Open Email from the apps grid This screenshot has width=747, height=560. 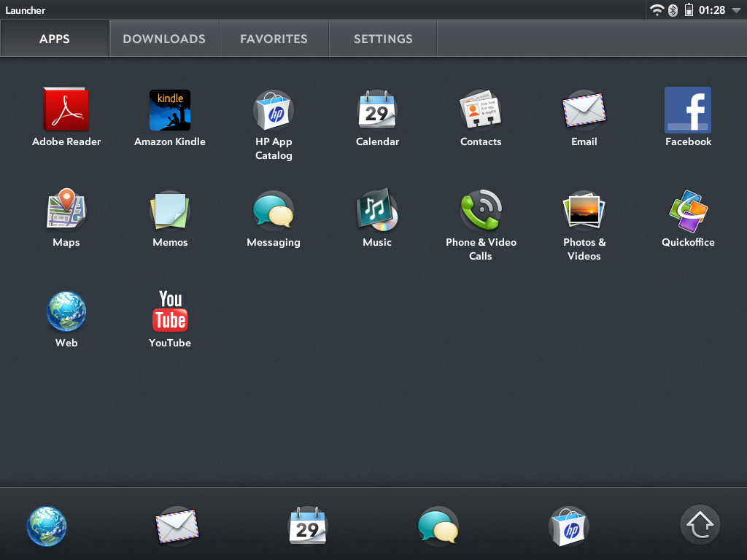coord(584,110)
